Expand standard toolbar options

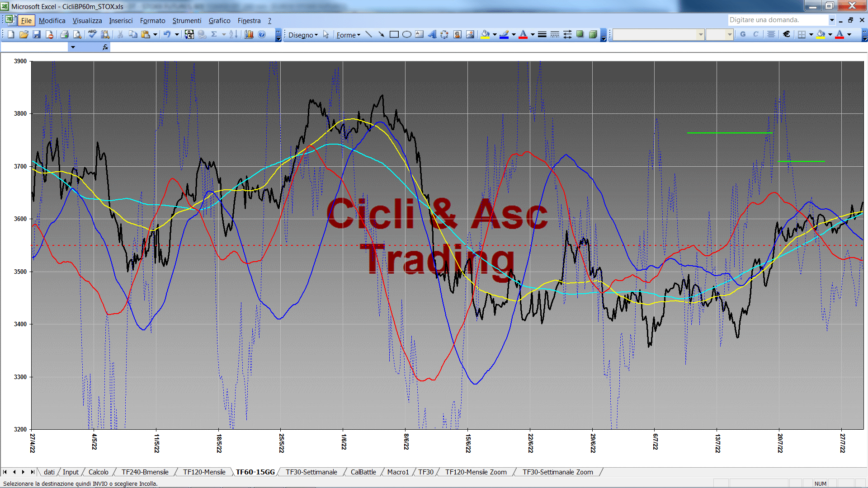278,35
